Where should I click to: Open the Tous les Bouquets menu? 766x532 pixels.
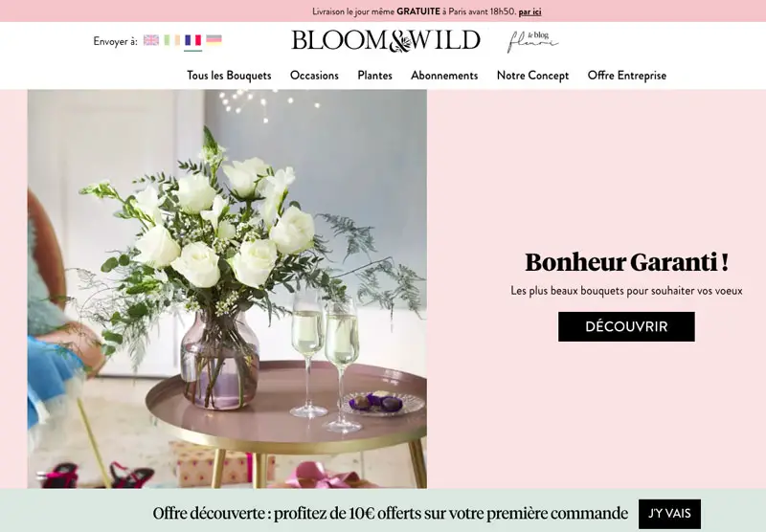point(229,76)
